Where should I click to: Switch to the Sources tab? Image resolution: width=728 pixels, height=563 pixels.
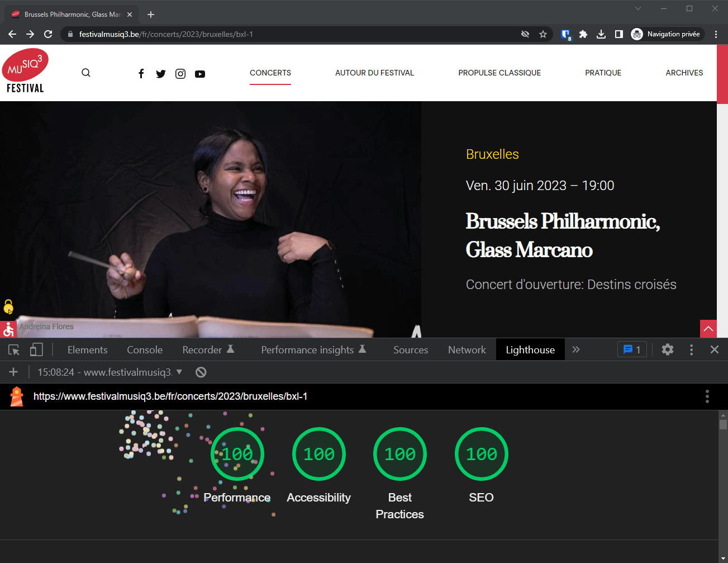click(x=411, y=350)
